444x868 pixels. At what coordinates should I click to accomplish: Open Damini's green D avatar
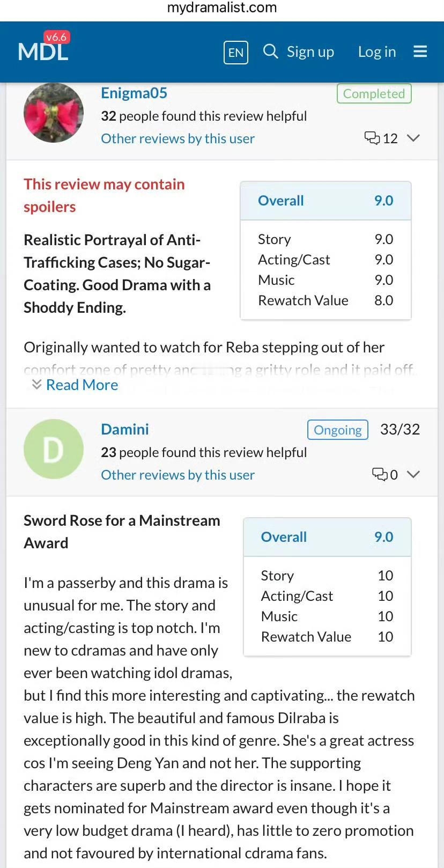[x=54, y=449]
